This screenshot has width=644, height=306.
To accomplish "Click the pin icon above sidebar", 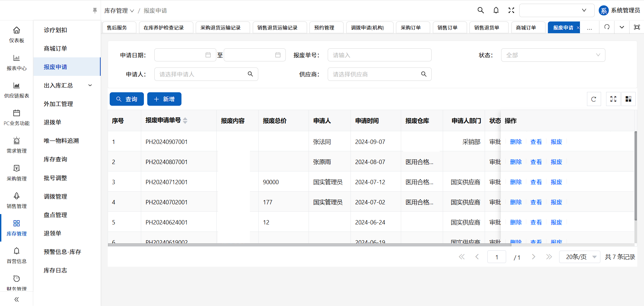I will (95, 11).
